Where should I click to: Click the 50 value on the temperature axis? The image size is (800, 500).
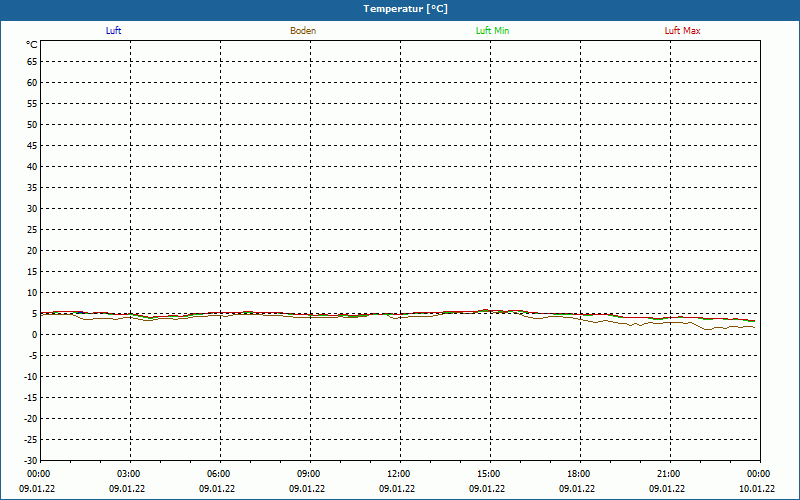pyautogui.click(x=32, y=124)
